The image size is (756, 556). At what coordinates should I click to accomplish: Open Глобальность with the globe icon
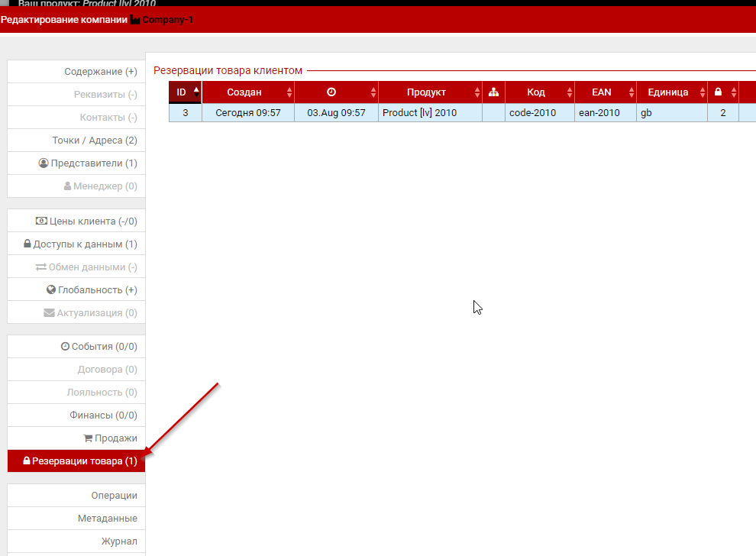pos(91,290)
